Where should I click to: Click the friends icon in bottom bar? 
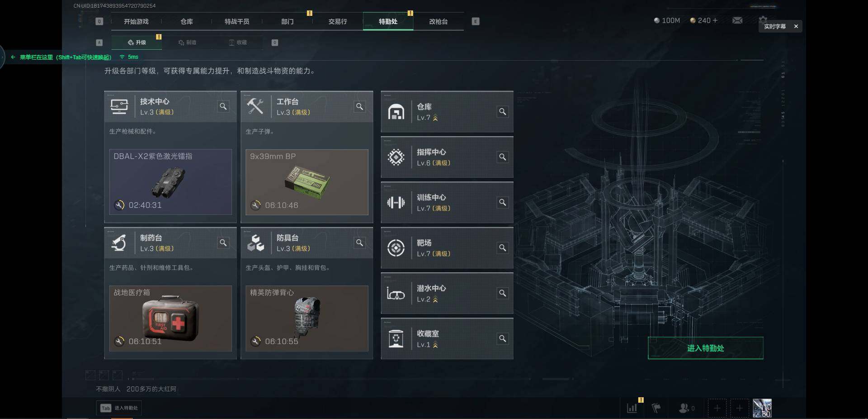pyautogui.click(x=684, y=408)
